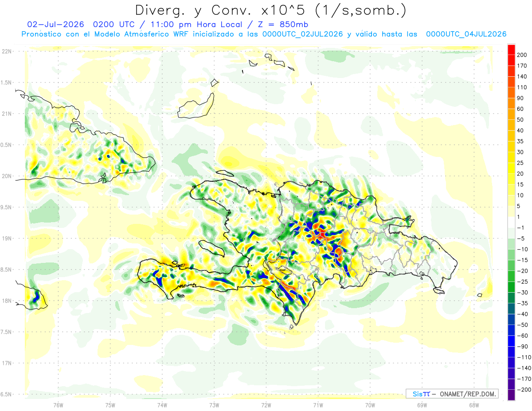Click the 68W longitude axis label
The image size is (532, 411).
click(x=474, y=404)
